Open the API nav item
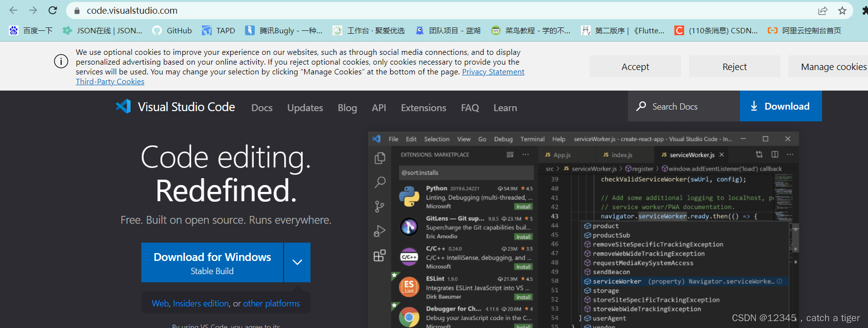The width and height of the screenshot is (868, 328). (379, 108)
